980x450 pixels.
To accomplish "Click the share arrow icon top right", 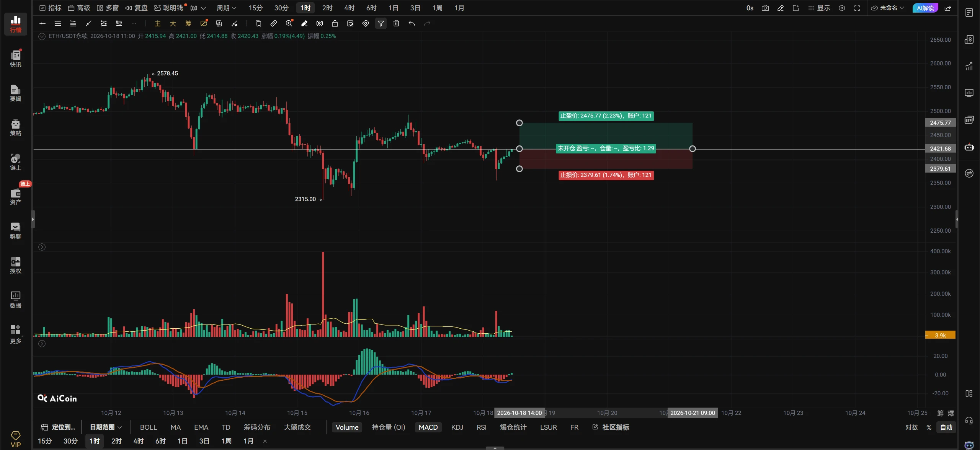I will tap(948, 8).
